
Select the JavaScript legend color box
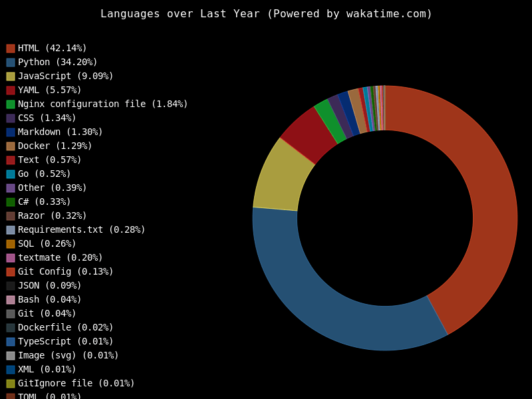[11, 76]
